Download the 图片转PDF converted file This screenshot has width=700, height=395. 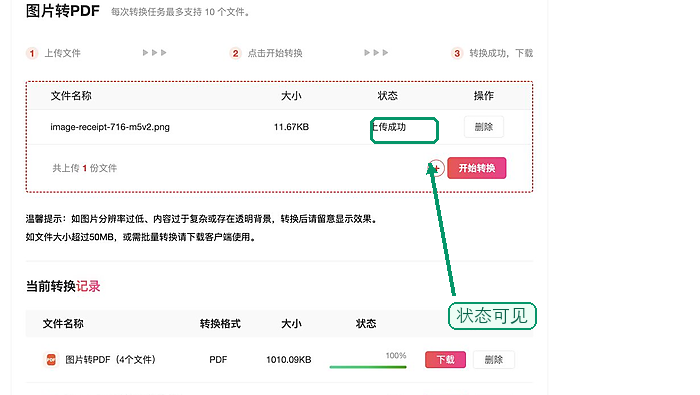click(x=445, y=359)
